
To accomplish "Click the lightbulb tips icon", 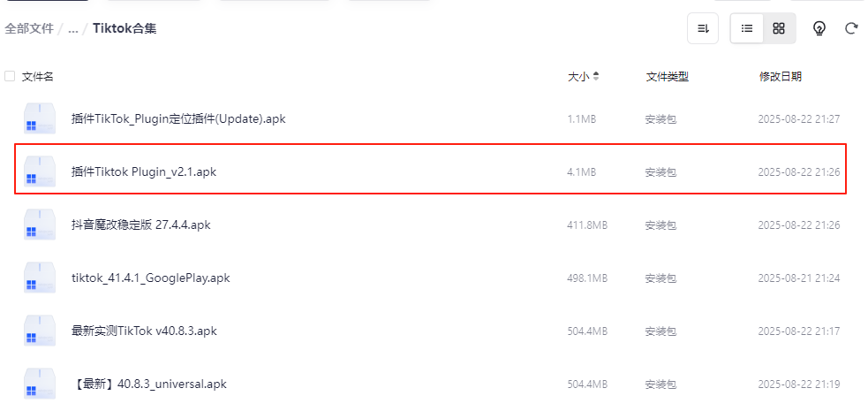I will (x=819, y=28).
